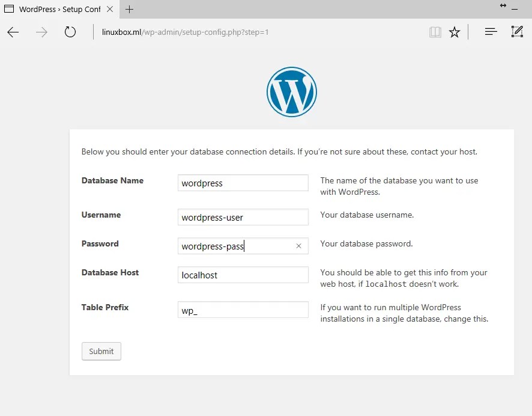This screenshot has width=532, height=416.
Task: Select the Database Name input field
Action: point(243,183)
